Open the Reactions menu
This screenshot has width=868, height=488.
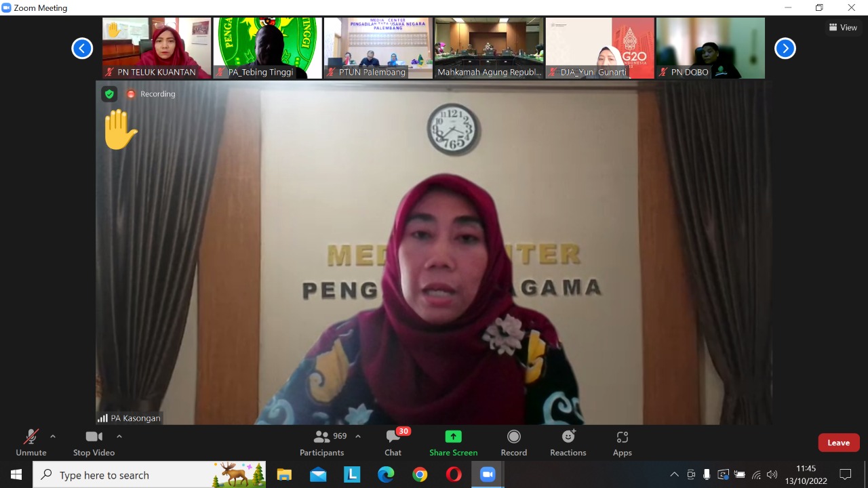(568, 443)
